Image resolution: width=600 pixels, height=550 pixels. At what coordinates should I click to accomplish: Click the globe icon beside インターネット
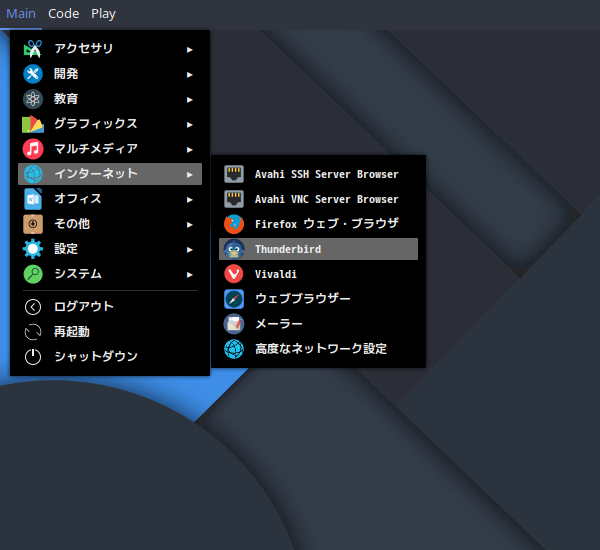33,174
